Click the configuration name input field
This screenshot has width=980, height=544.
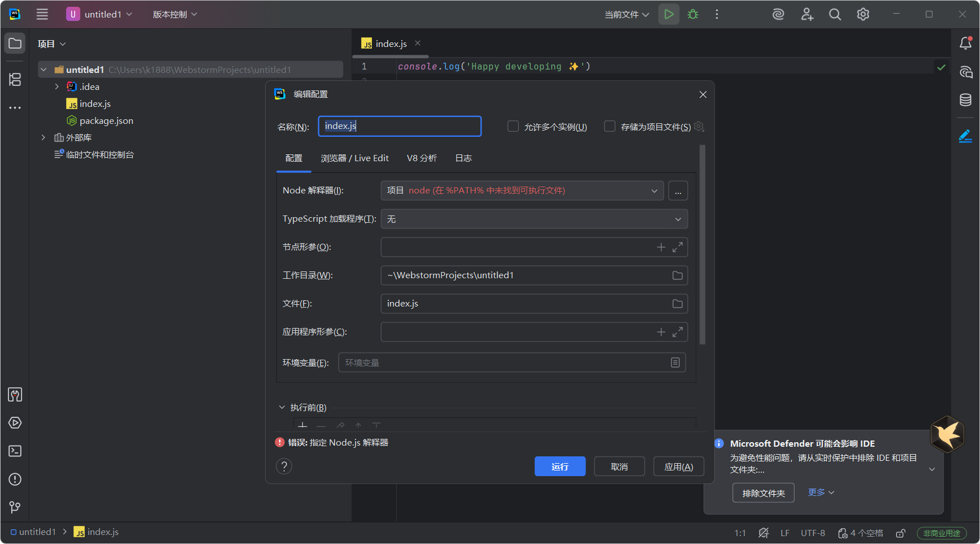point(400,126)
